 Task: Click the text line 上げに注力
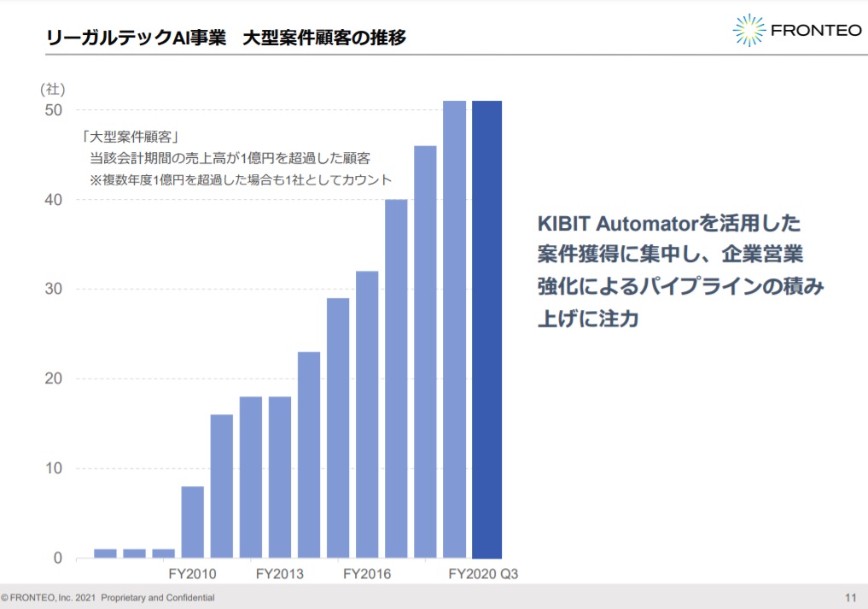click(588, 318)
